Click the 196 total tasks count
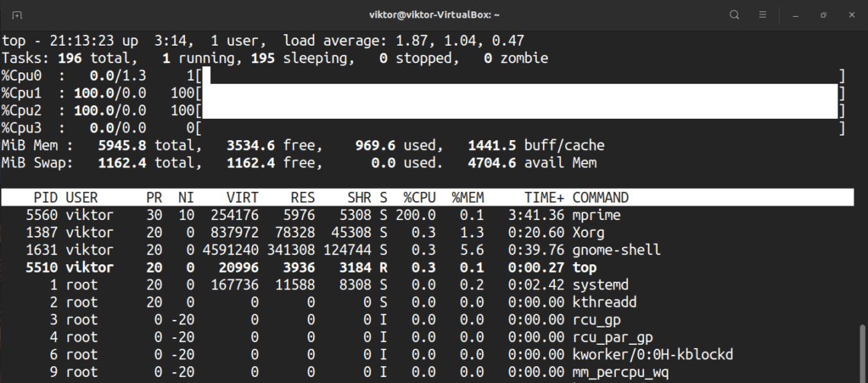Screen dimensions: 868x383 coord(69,58)
